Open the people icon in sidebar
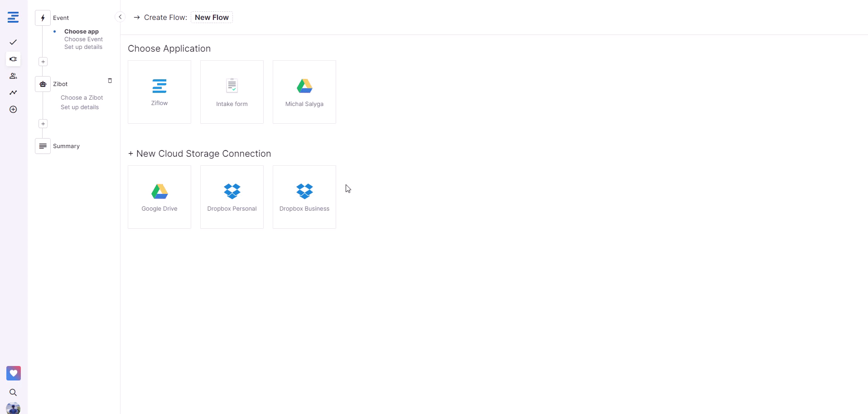 [13, 76]
